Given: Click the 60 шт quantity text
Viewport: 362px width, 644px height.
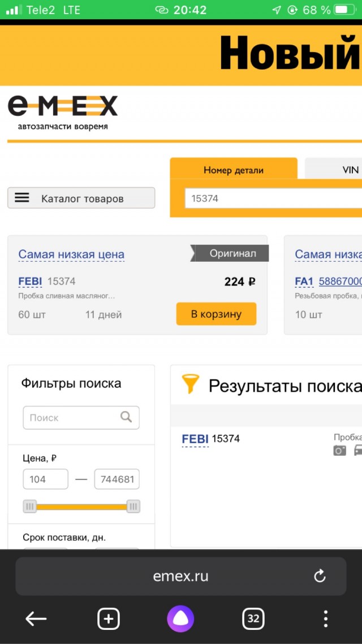Looking at the screenshot, I should (x=32, y=315).
